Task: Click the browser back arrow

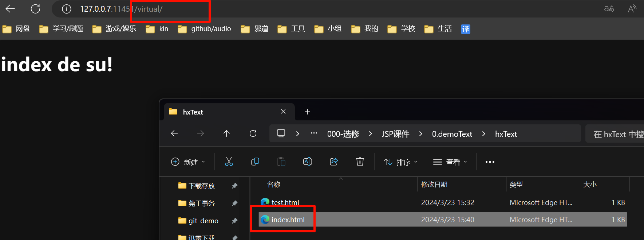Action: (10, 9)
